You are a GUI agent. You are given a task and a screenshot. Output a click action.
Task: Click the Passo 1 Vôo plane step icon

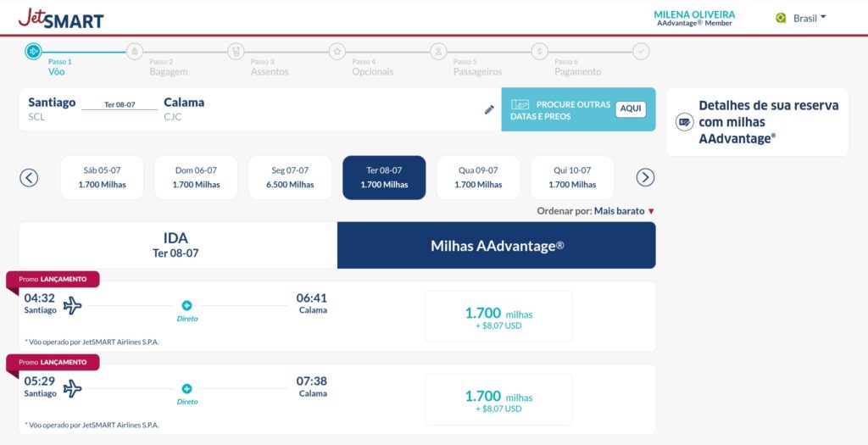click(33, 52)
